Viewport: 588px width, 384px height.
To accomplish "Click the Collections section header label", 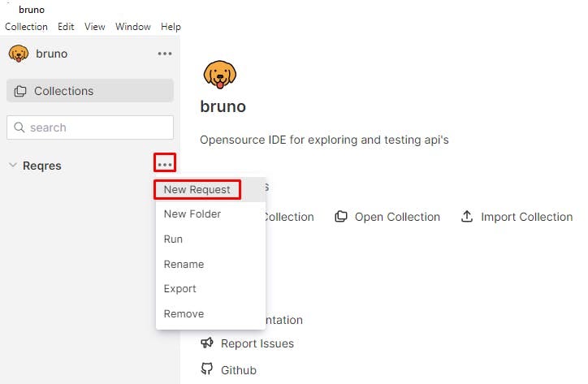I will 63,91.
